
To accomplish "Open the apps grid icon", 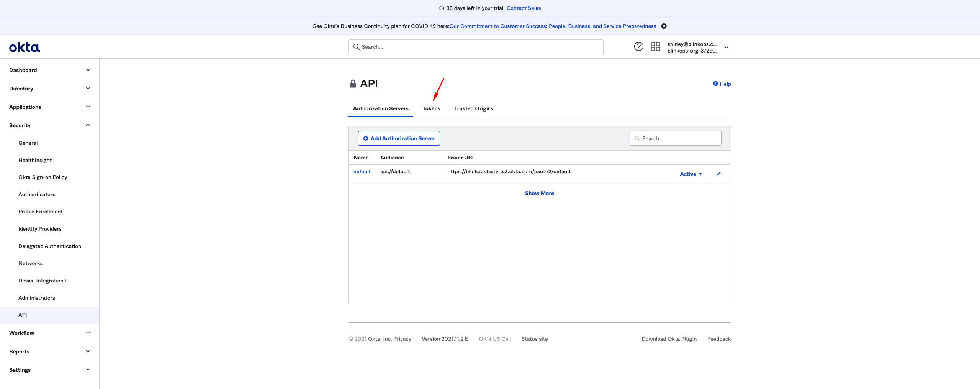I will coord(655,47).
